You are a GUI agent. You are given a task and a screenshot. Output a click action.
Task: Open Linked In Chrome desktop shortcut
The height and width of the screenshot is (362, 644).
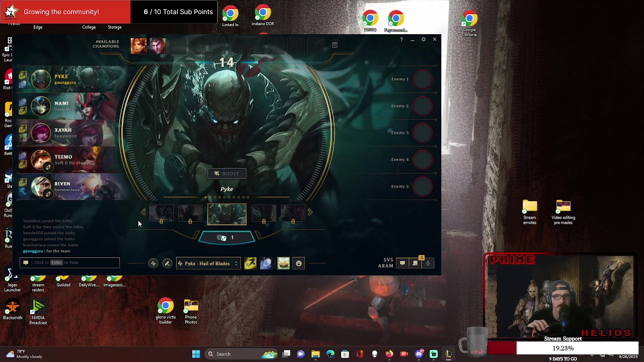[230, 17]
